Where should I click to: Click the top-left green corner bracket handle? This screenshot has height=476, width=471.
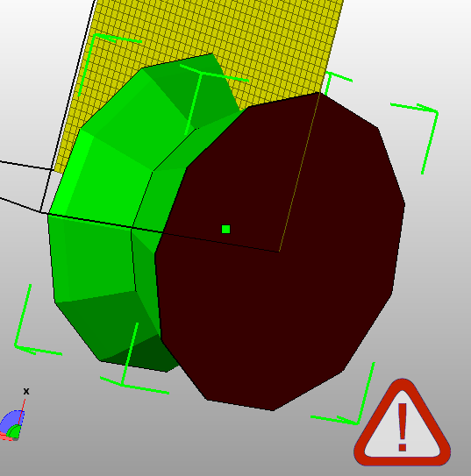[x=110, y=65]
